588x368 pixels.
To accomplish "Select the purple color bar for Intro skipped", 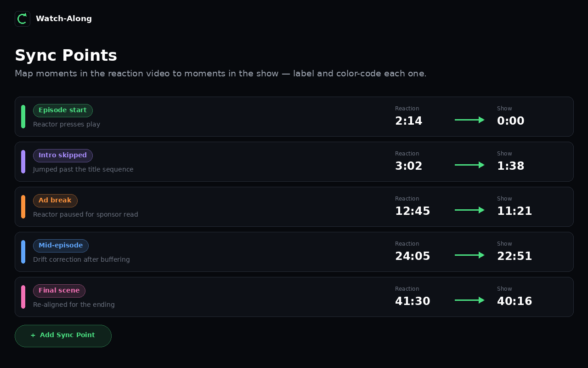I will (23, 162).
